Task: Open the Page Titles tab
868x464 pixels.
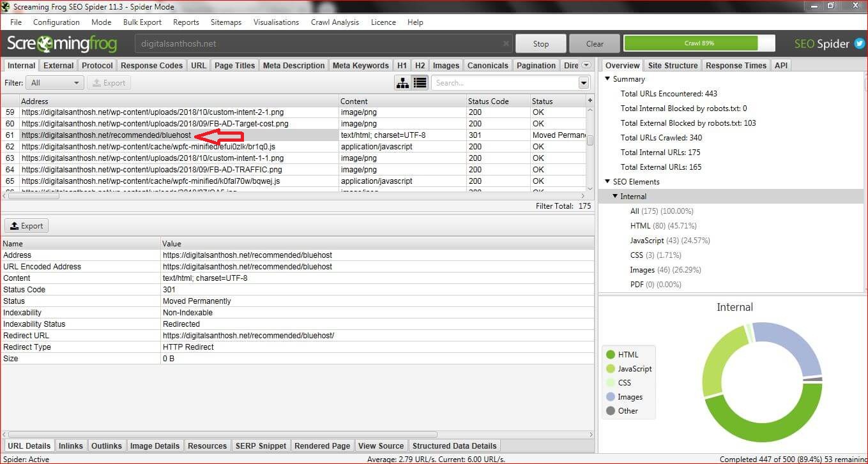Action: [x=234, y=65]
